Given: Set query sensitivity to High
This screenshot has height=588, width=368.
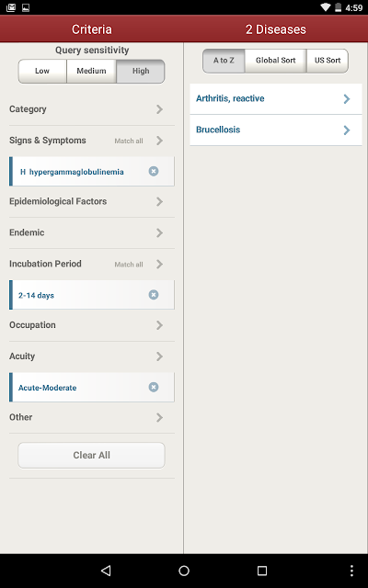Looking at the screenshot, I should pyautogui.click(x=141, y=71).
